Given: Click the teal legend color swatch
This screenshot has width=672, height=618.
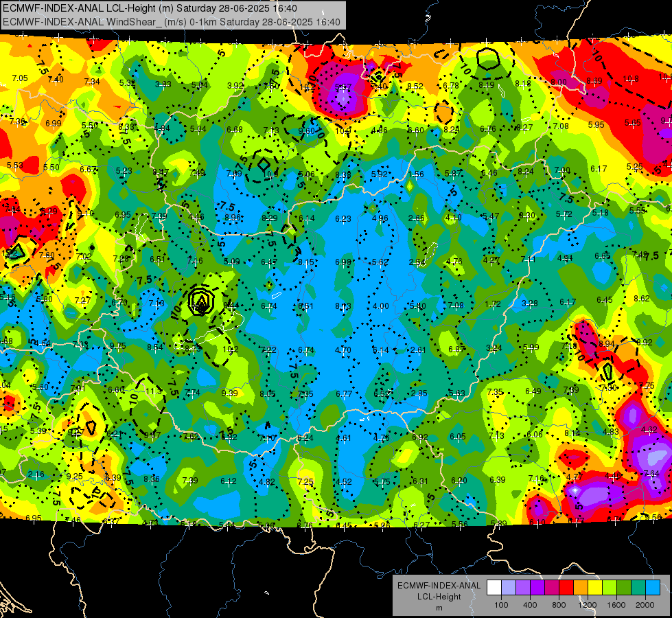Looking at the screenshot, I should pos(638,588).
